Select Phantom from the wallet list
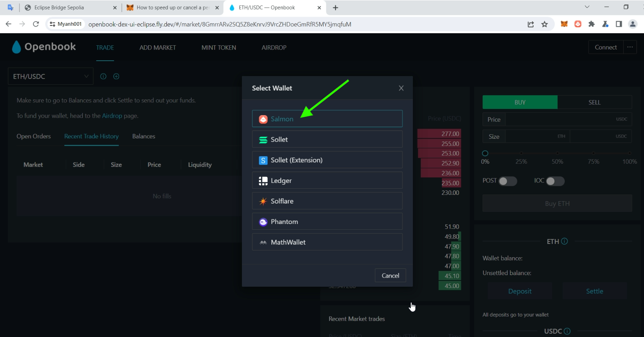The width and height of the screenshot is (644, 337). click(327, 221)
